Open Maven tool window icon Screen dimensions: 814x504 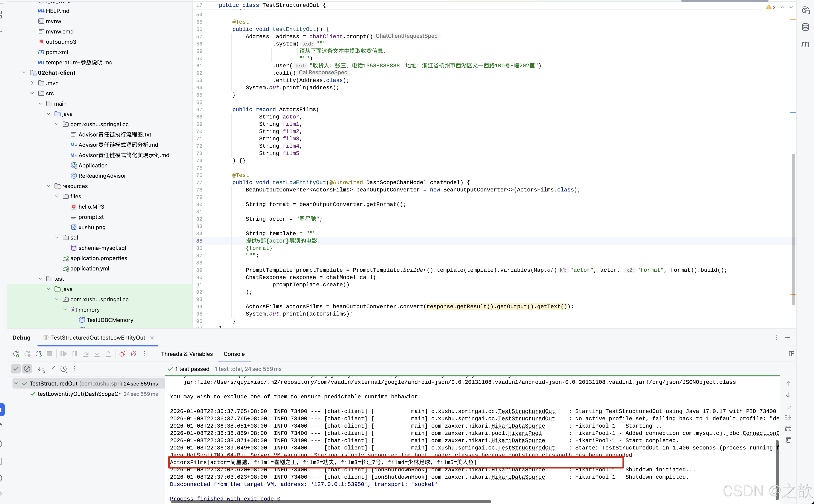805,44
